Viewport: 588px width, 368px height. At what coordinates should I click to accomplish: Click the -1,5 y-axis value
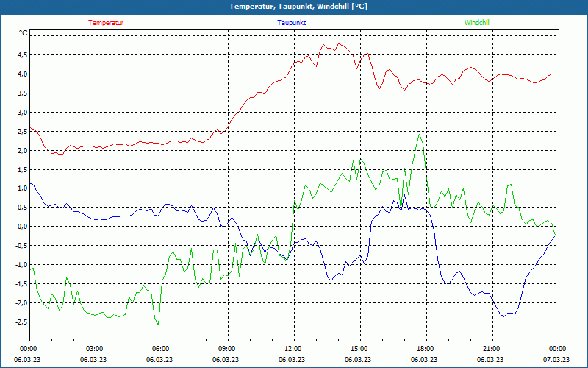point(21,284)
